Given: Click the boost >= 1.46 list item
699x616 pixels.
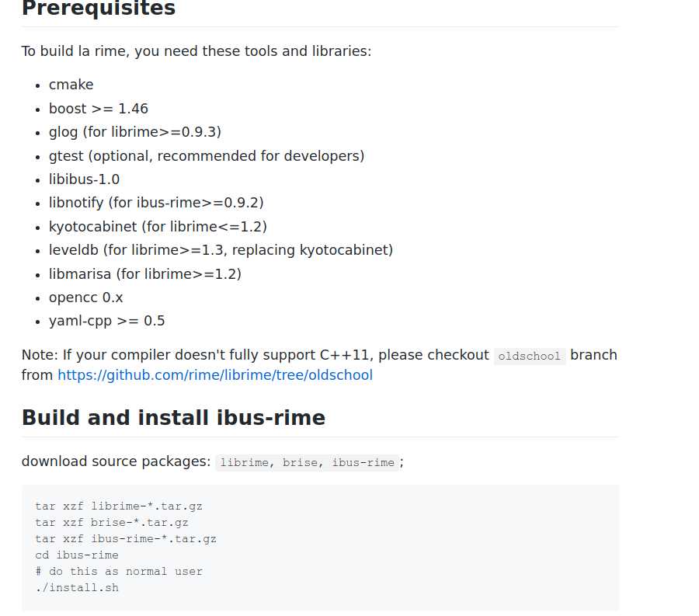Looking at the screenshot, I should click(x=99, y=109).
